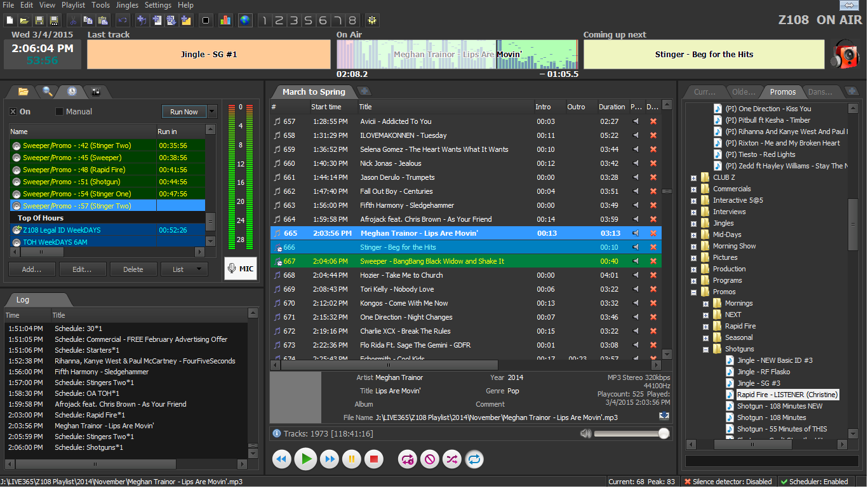Screen dimensions: 868x488
Task: Mute volume using the speaker icon
Action: click(x=585, y=433)
